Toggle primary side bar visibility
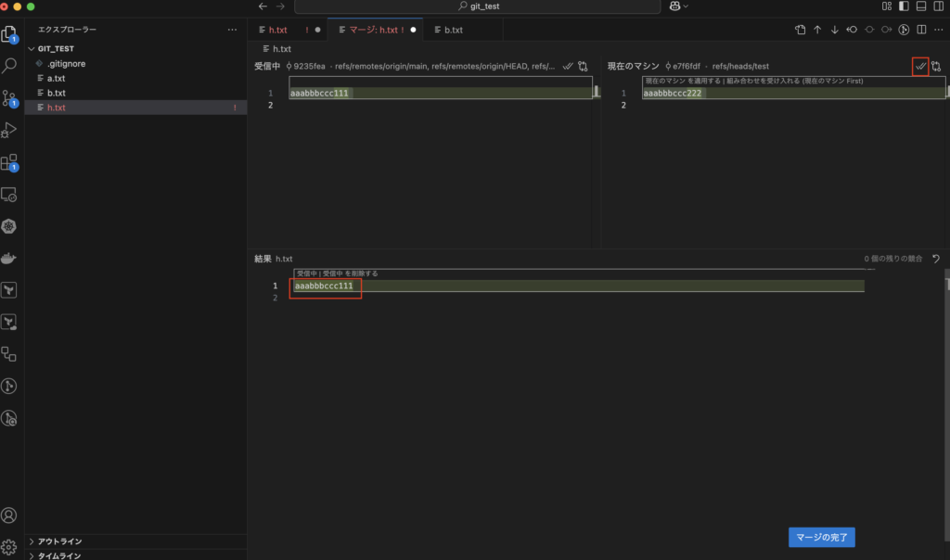 (904, 6)
